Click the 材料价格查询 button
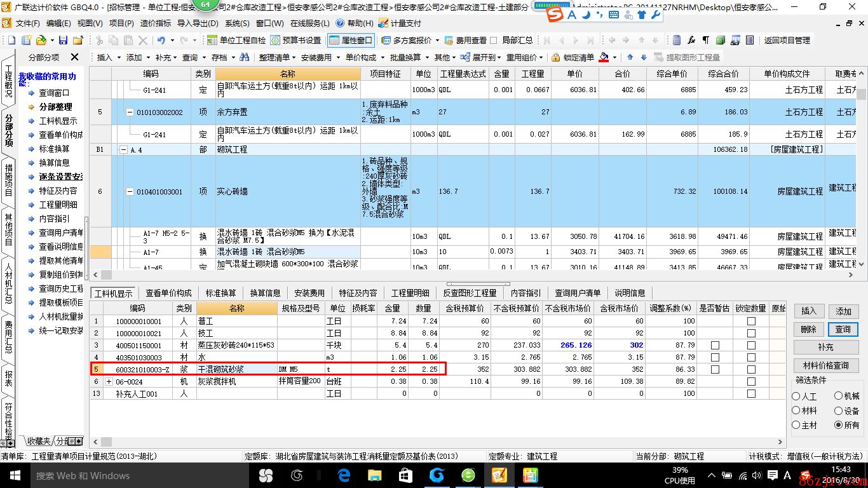868x488 pixels. point(826,365)
